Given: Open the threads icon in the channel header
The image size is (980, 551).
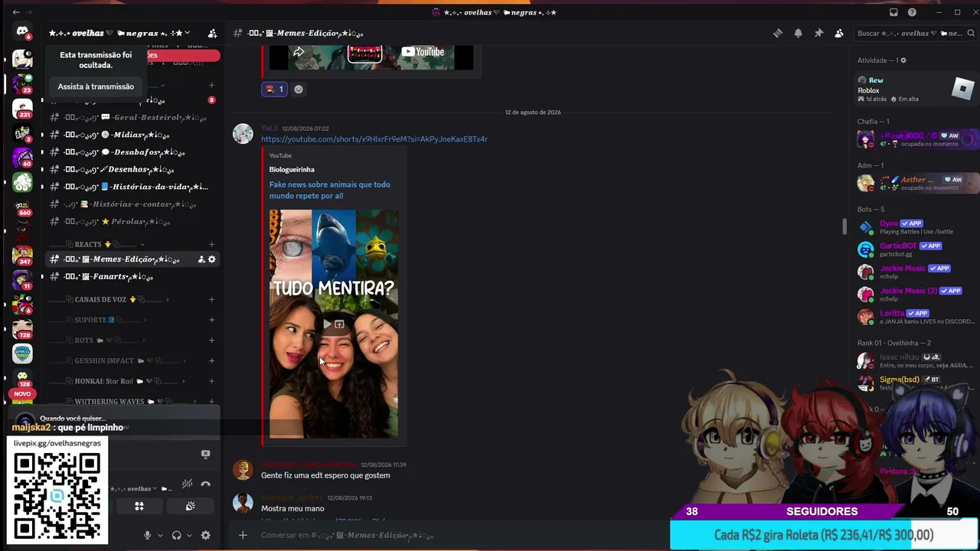Looking at the screenshot, I should click(778, 33).
